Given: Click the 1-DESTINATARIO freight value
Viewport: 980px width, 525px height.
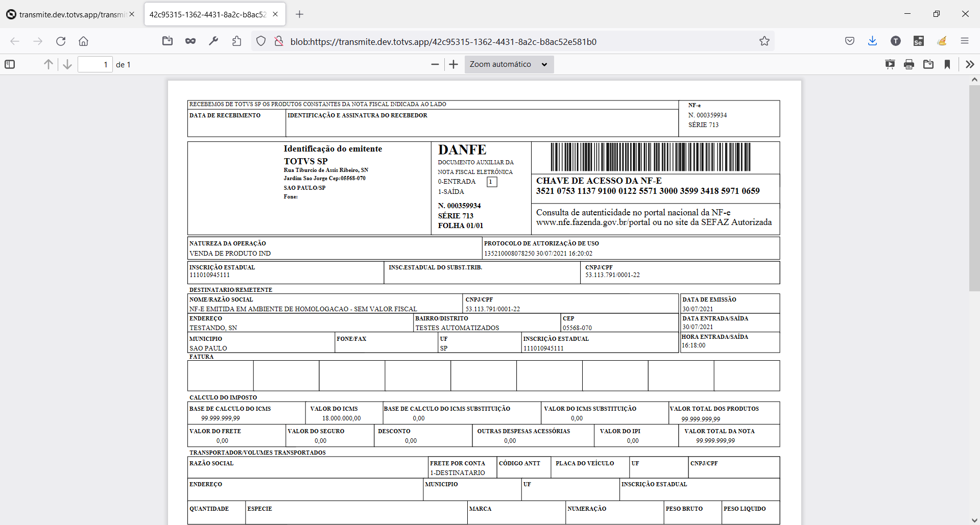Looking at the screenshot, I should [x=458, y=473].
